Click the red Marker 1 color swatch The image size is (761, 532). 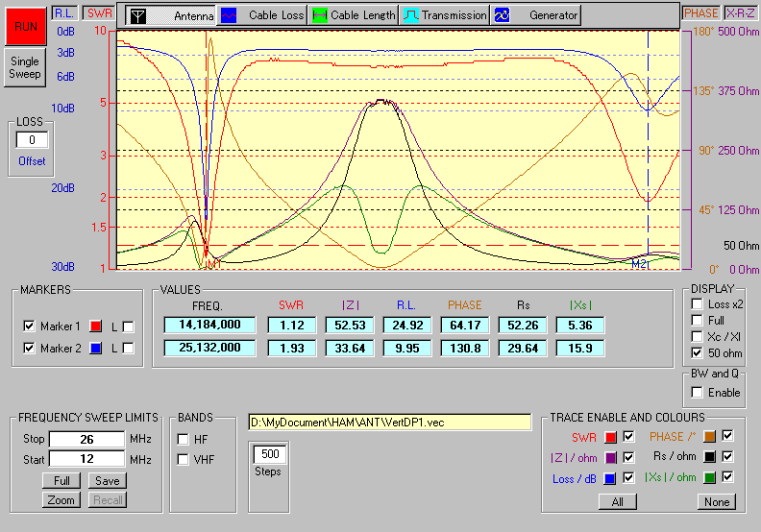[x=95, y=326]
